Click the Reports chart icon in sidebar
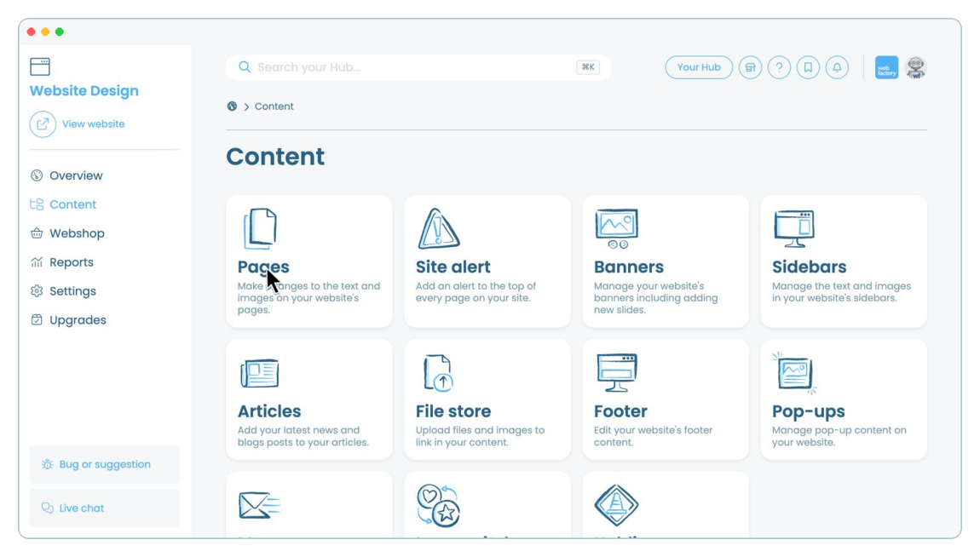 click(x=37, y=262)
